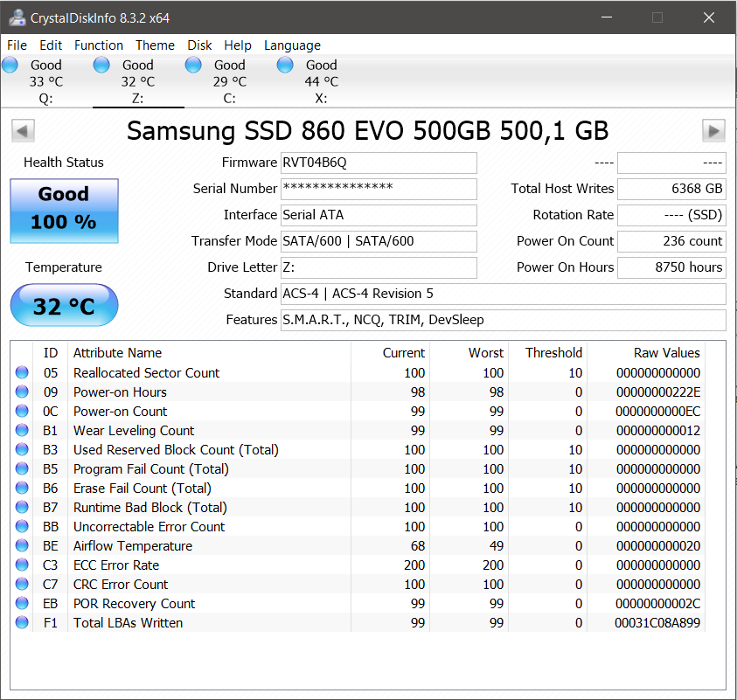Click status orb for Wear Leveling Count

point(22,430)
